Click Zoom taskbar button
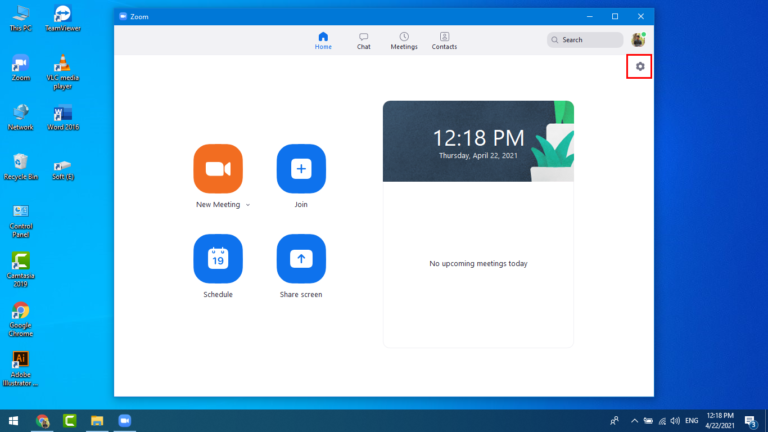768x432 pixels. [124, 421]
